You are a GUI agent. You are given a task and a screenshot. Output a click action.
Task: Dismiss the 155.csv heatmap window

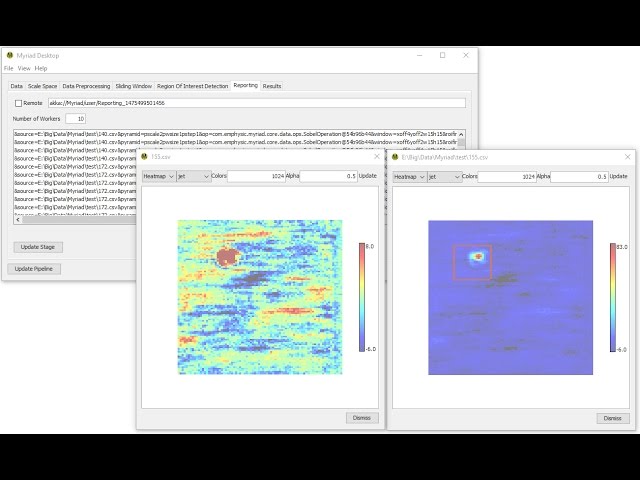click(362, 418)
